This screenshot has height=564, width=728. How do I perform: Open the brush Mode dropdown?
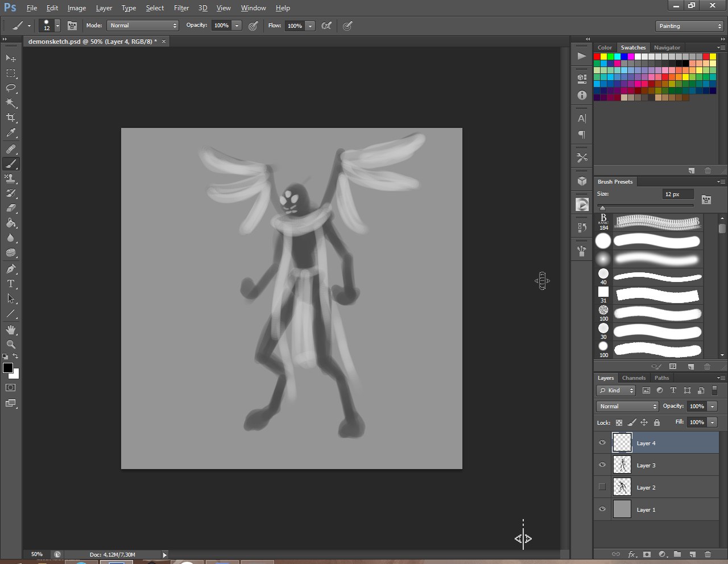(143, 26)
